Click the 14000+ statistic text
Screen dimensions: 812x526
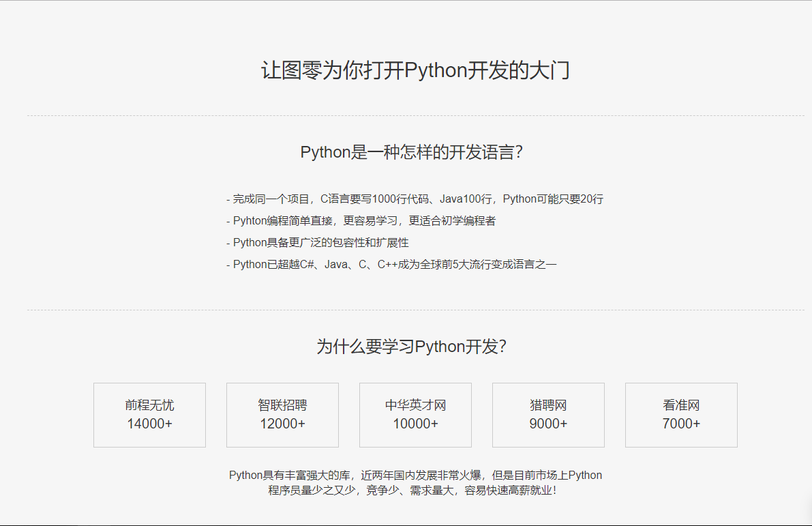pos(149,424)
